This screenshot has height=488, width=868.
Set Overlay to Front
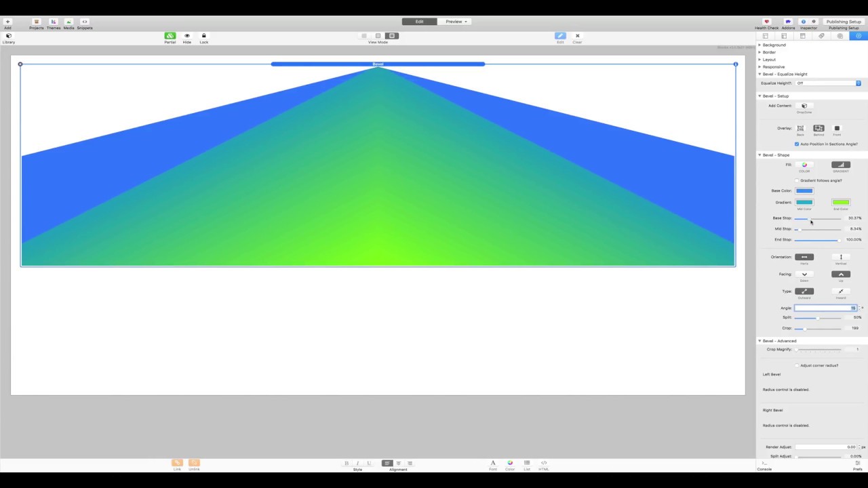(x=837, y=128)
